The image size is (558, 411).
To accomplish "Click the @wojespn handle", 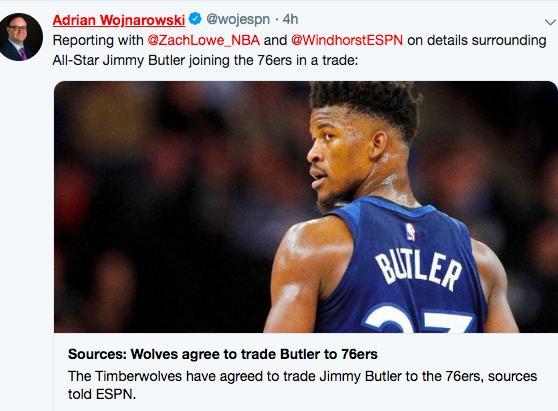I will point(238,19).
